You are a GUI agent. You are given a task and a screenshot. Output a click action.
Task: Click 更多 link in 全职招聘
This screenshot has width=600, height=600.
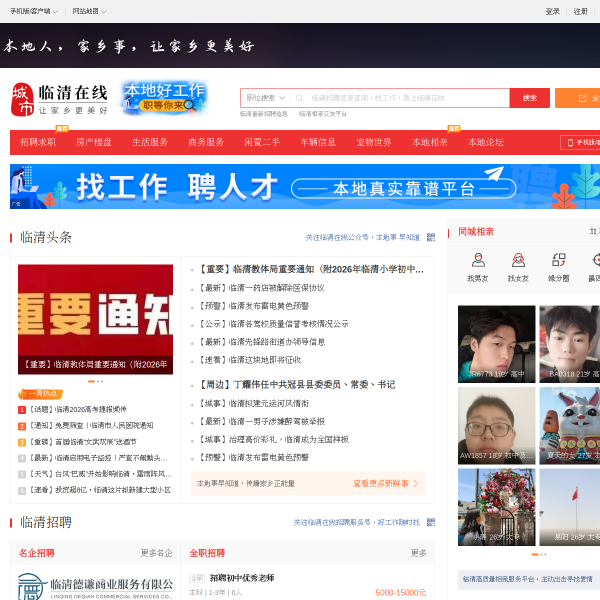pyautogui.click(x=418, y=553)
